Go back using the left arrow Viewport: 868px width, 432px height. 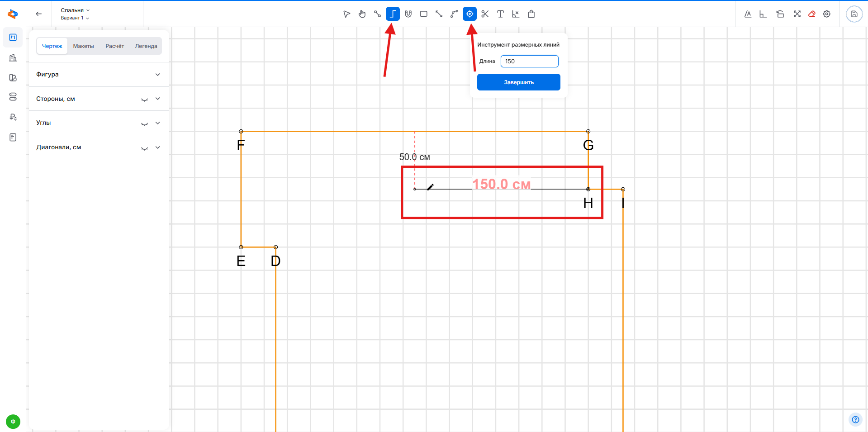coord(39,14)
